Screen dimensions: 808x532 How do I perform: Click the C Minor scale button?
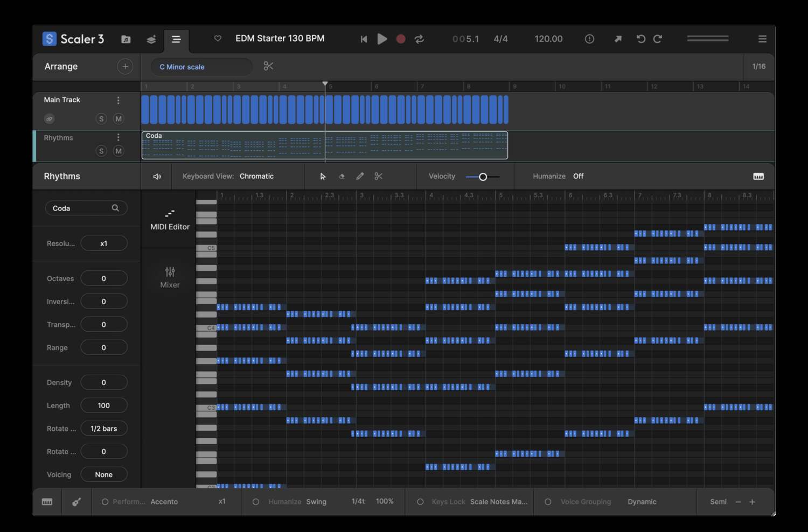coord(201,66)
